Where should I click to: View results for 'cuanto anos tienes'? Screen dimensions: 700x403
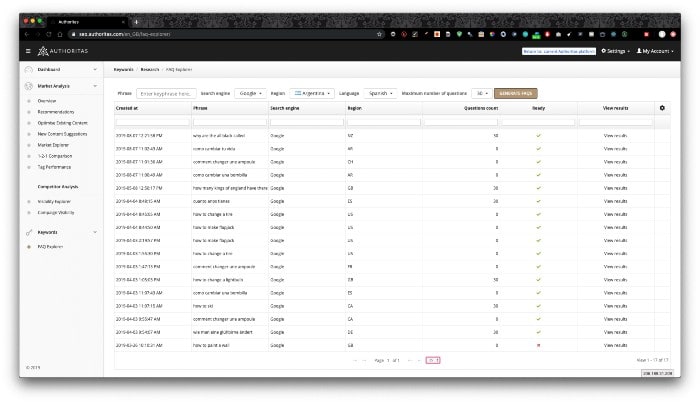click(615, 201)
